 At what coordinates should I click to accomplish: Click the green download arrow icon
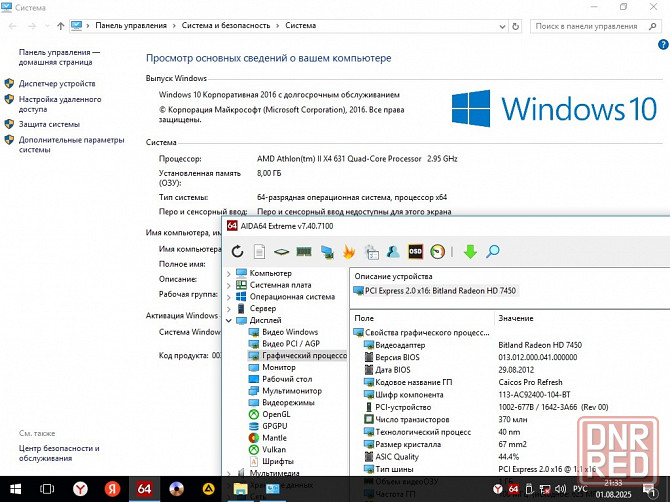(x=470, y=251)
